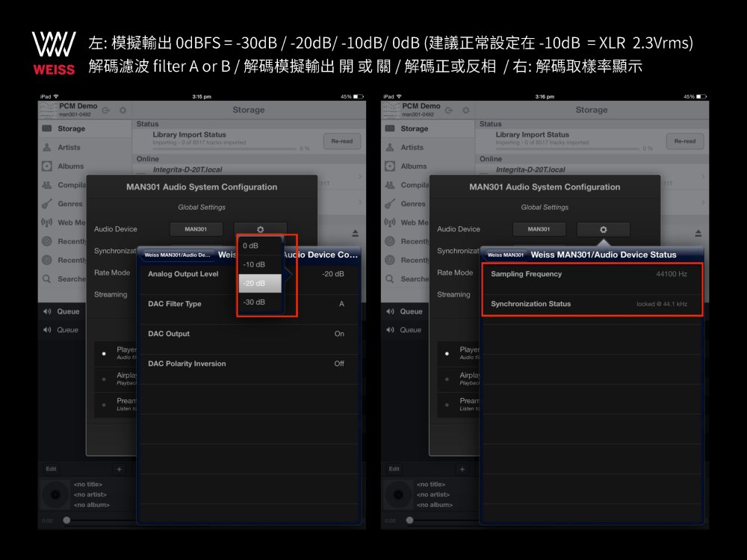Click playback position knob in left iPad
This screenshot has height=560, width=747.
[66, 520]
